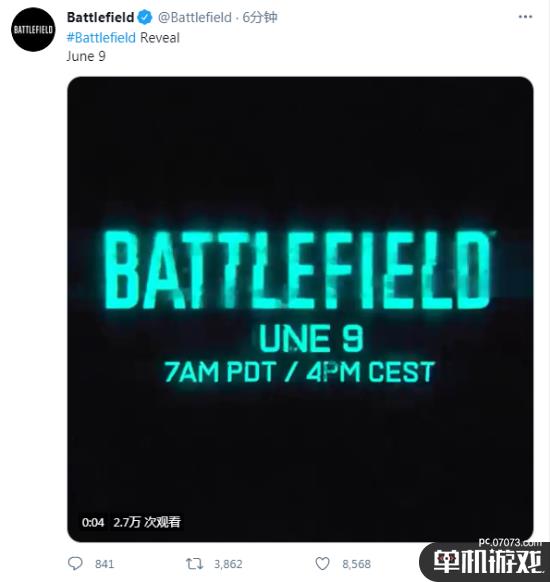The height and width of the screenshot is (582, 550).
Task: Click the 7AM PDT / 4PM CEST text
Action: click(299, 372)
